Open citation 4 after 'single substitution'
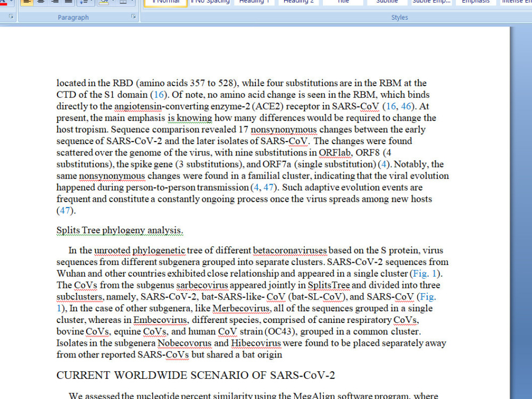The height and width of the screenshot is (399, 532). (x=384, y=164)
